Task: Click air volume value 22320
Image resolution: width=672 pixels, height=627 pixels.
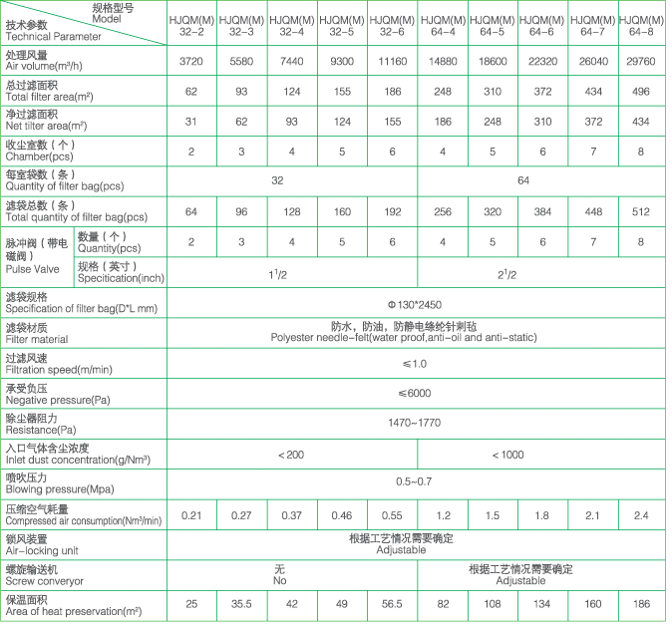Action: [x=542, y=61]
